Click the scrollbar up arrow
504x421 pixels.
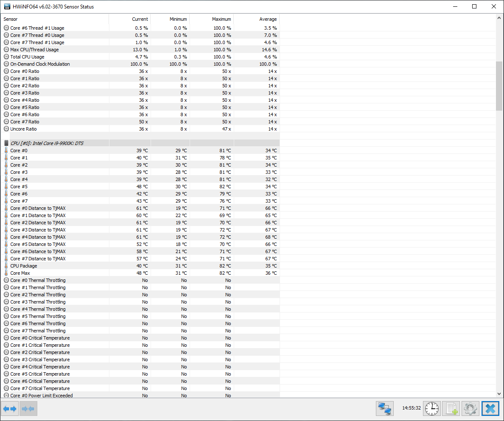499,18
